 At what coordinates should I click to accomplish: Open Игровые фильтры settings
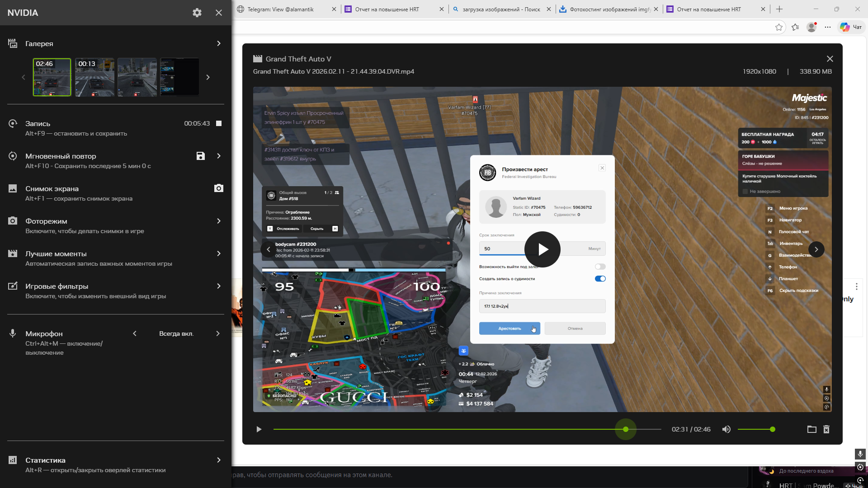point(219,286)
